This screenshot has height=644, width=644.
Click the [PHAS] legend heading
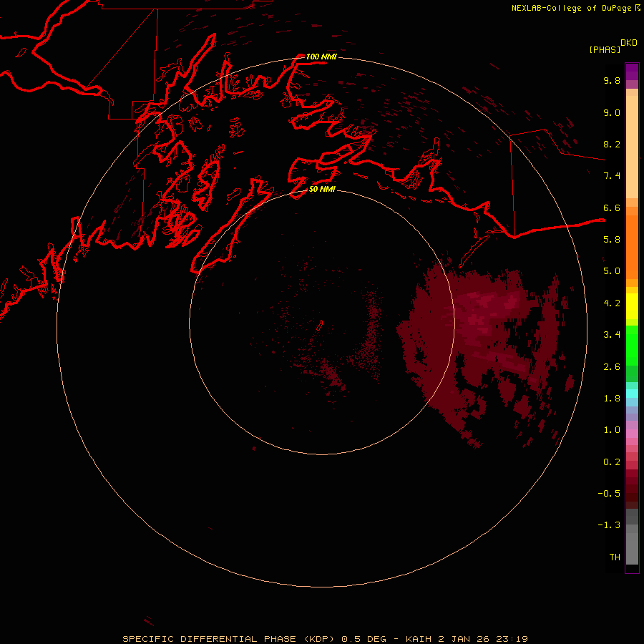605,49
